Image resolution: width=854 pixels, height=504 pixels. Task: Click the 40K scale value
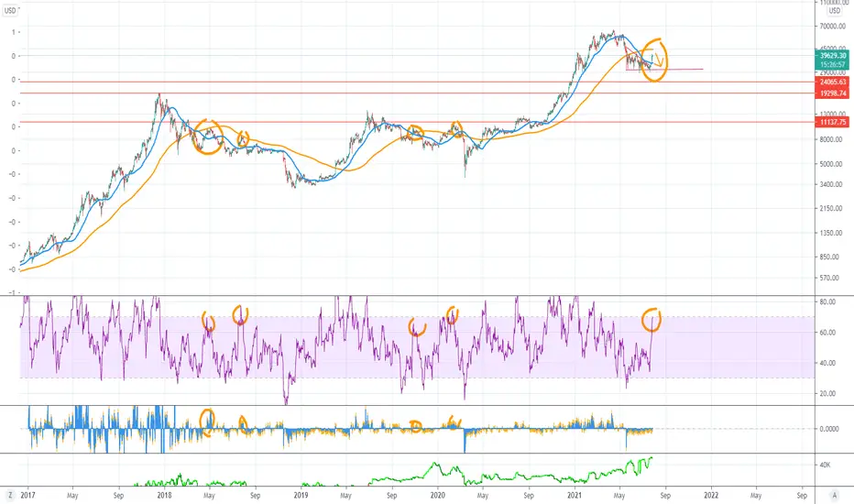click(825, 465)
